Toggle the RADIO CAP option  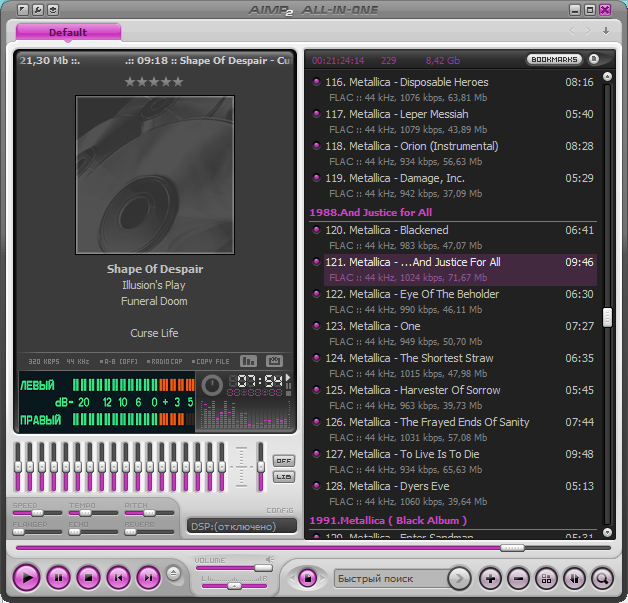(x=165, y=362)
